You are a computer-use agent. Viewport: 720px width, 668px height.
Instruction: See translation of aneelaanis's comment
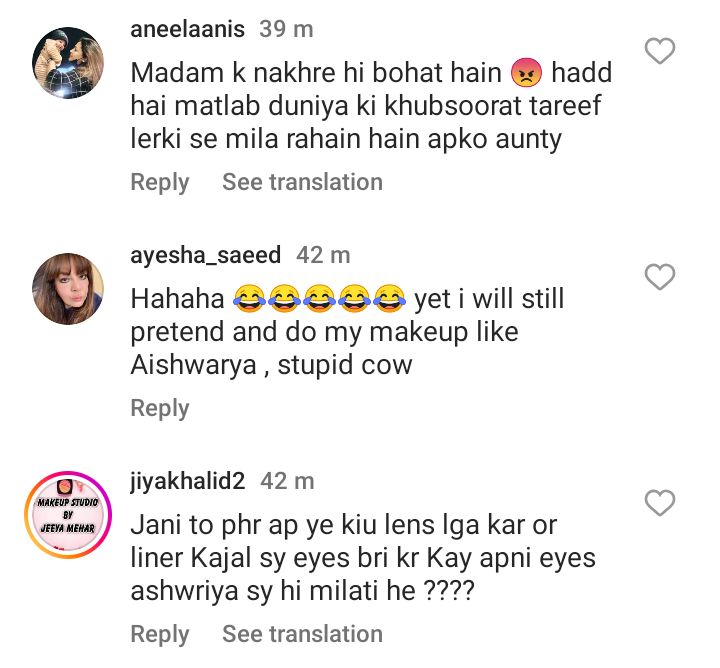302,182
